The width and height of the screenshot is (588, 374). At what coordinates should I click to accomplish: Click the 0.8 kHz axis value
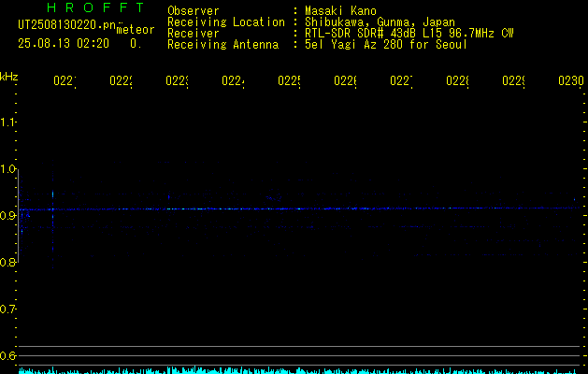7,262
